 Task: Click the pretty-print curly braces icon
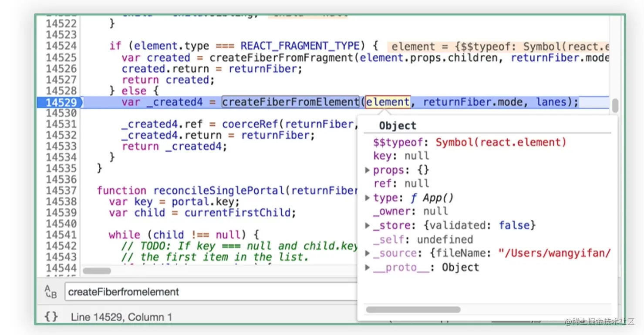coord(51,317)
